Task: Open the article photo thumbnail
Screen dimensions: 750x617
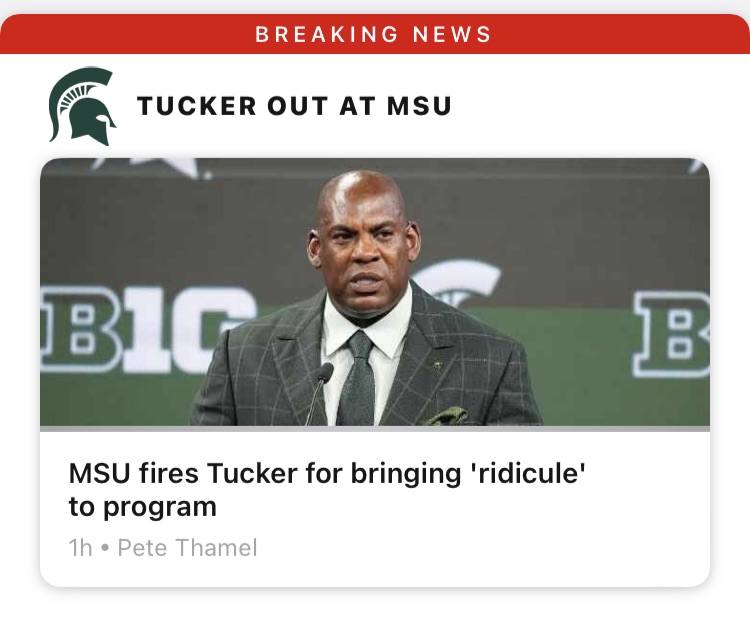Action: coord(374,292)
